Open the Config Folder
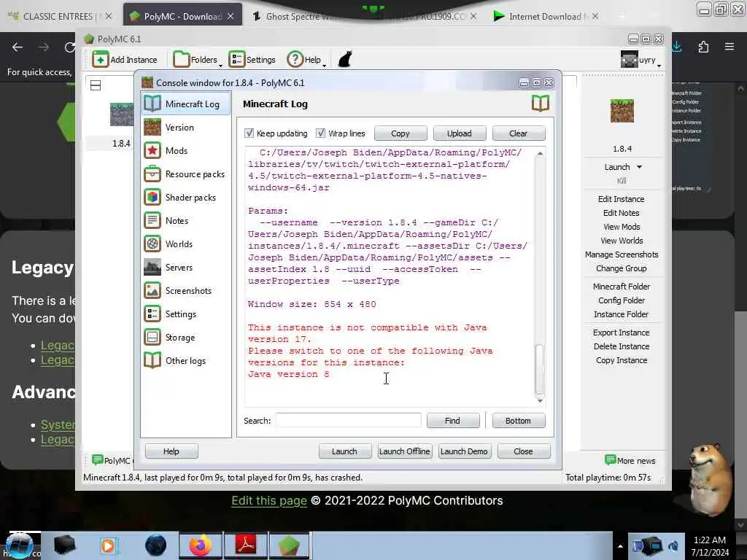 click(622, 300)
